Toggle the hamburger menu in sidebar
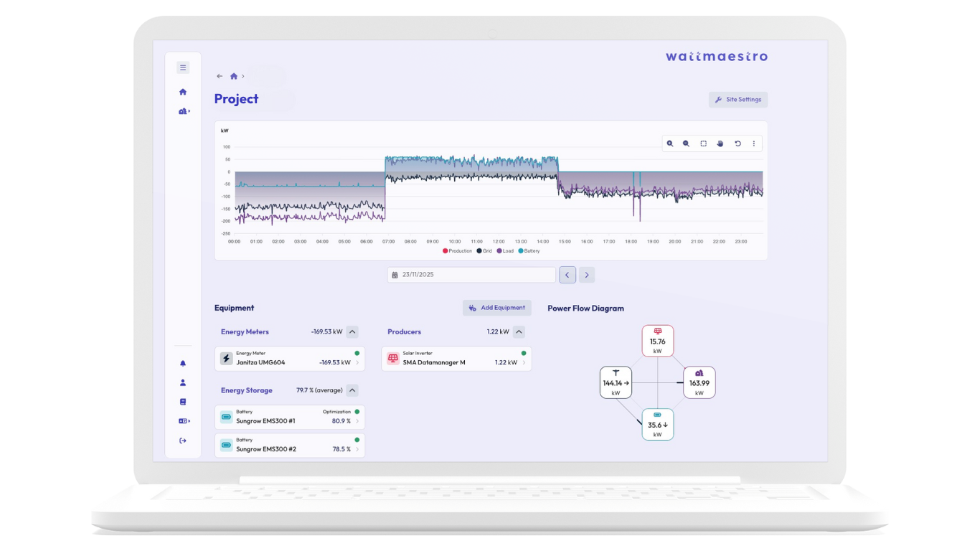980x551 pixels. click(183, 67)
